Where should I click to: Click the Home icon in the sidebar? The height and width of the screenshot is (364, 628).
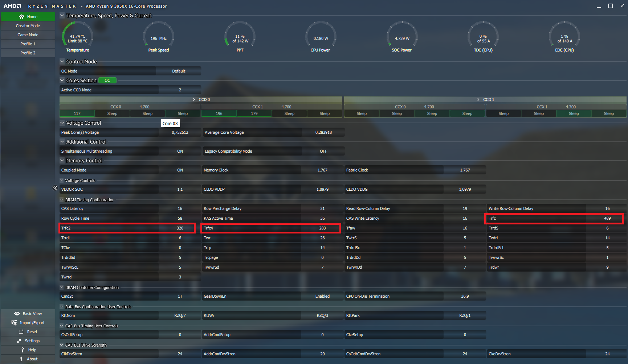coord(21,17)
